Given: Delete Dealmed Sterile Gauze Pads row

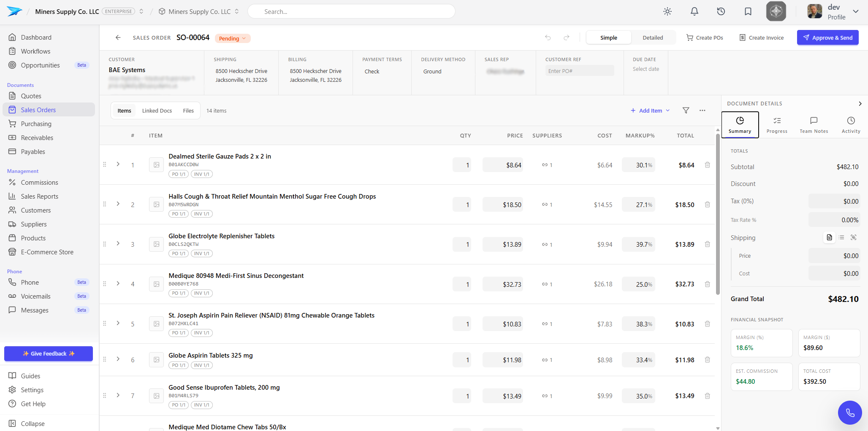Looking at the screenshot, I should click(x=708, y=165).
